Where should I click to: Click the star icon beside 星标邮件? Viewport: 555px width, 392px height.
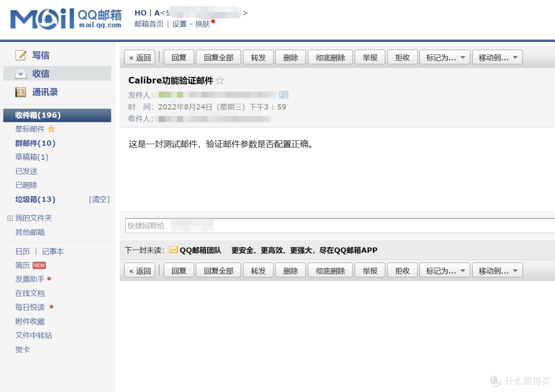point(51,129)
